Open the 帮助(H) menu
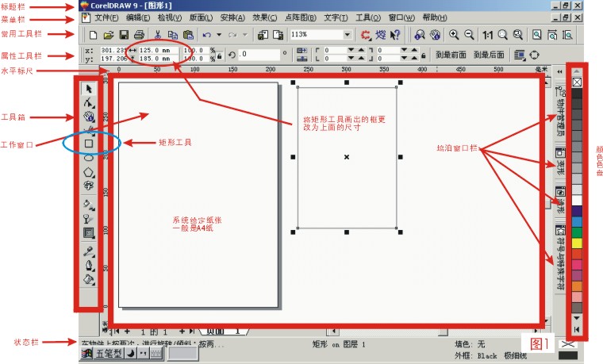The height and width of the screenshot is (364, 603). tap(435, 17)
